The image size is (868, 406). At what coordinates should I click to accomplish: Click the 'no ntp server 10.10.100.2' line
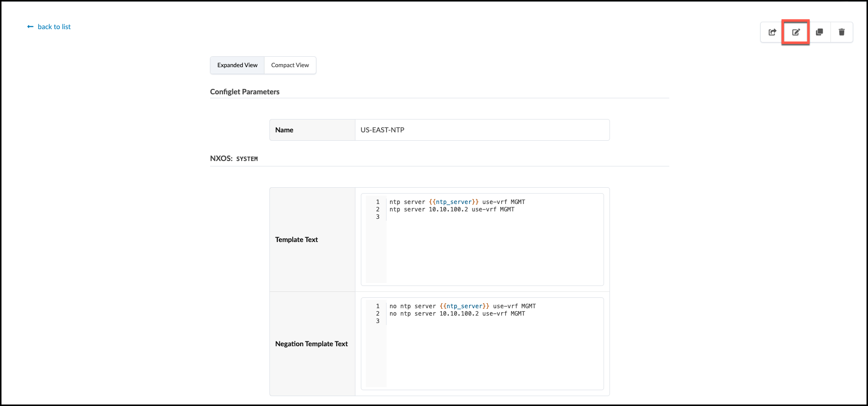(x=457, y=314)
